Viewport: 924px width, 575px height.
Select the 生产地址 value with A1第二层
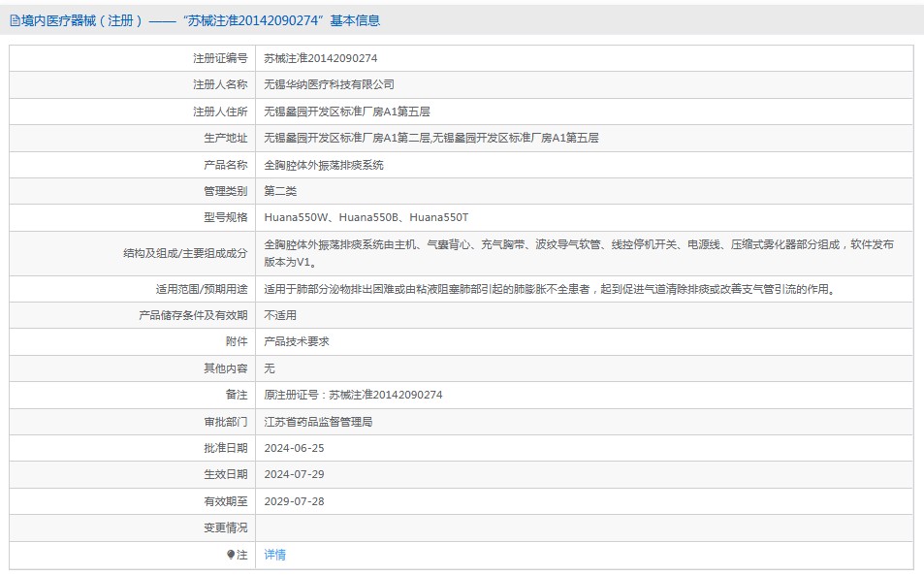point(431,138)
